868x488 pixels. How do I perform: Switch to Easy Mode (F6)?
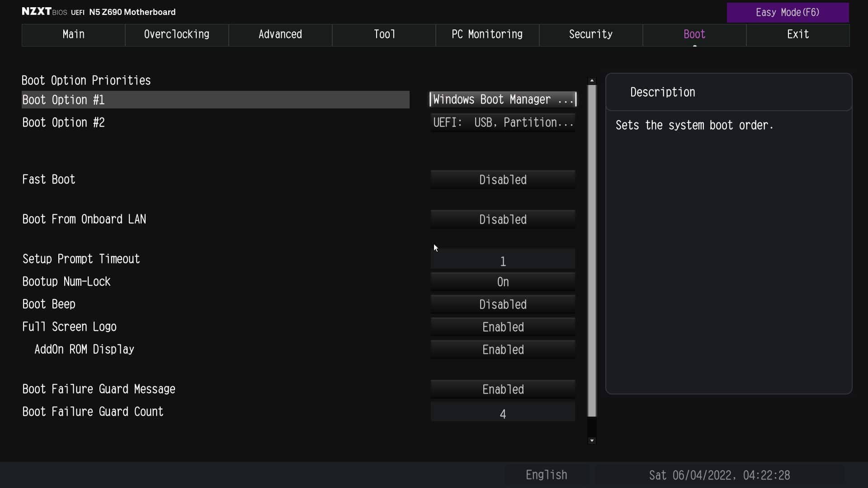pos(788,13)
